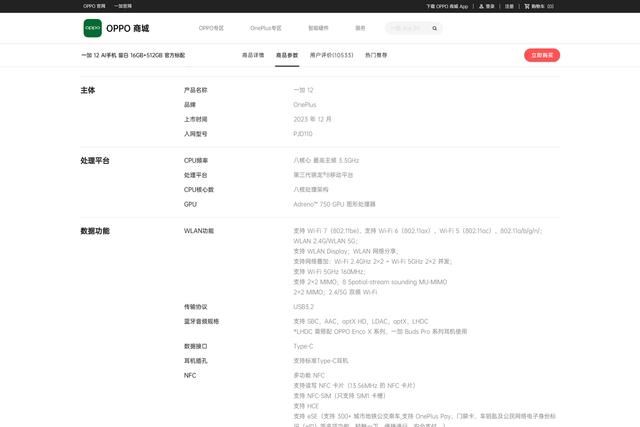Click the USB3.2 value

304,307
